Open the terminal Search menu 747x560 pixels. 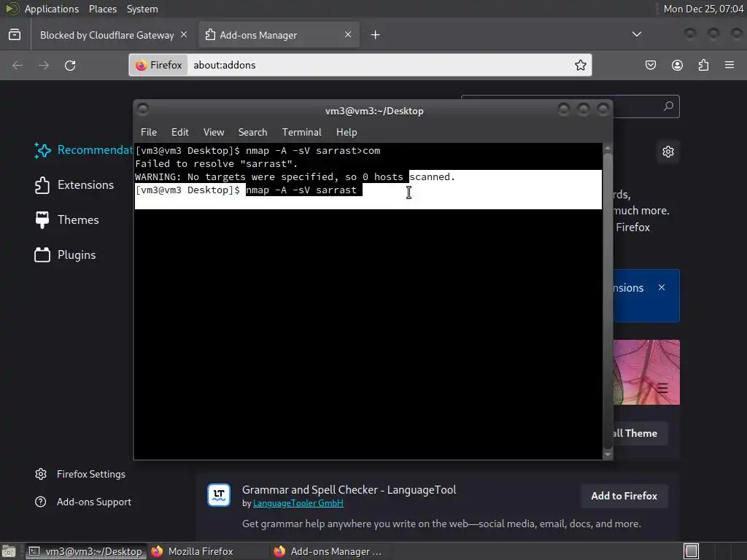pyautogui.click(x=252, y=133)
